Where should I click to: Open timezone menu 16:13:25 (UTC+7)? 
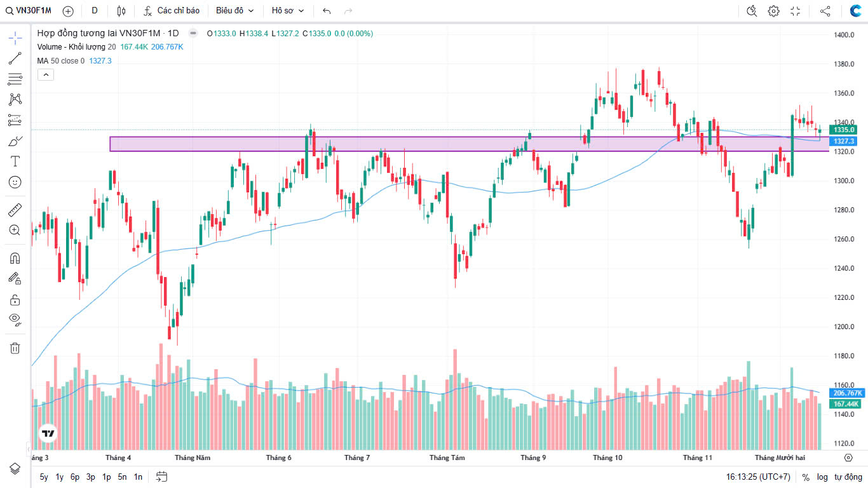(758, 477)
